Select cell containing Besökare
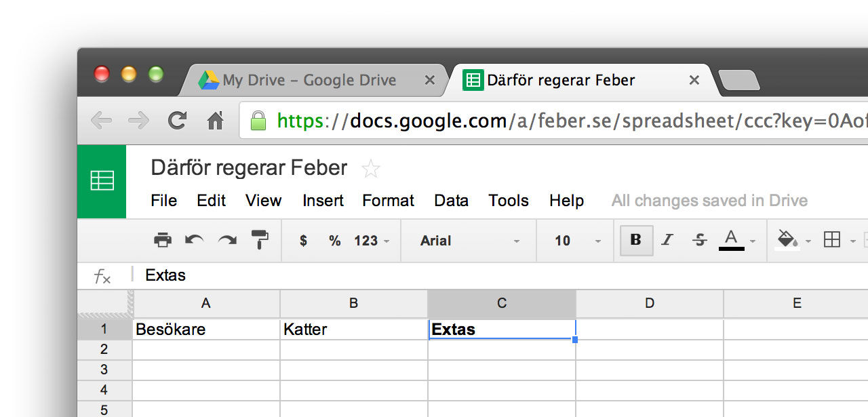Screen dimensions: 868x417 tap(206, 330)
